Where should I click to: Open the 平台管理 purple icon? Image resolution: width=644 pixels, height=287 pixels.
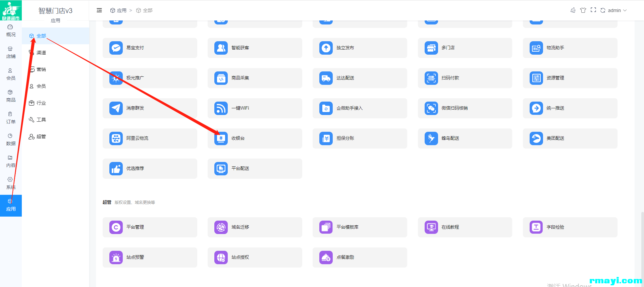pos(116,227)
